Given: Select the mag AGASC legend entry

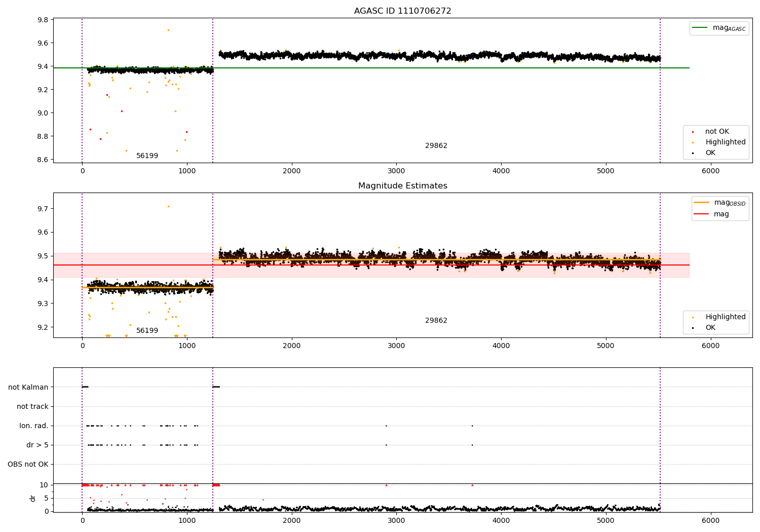Looking at the screenshot, I should coord(719,28).
